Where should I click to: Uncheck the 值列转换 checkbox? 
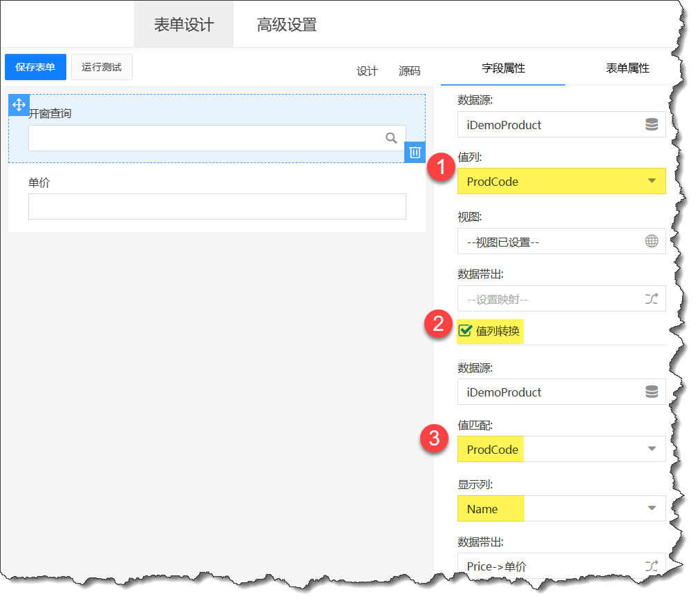point(465,331)
